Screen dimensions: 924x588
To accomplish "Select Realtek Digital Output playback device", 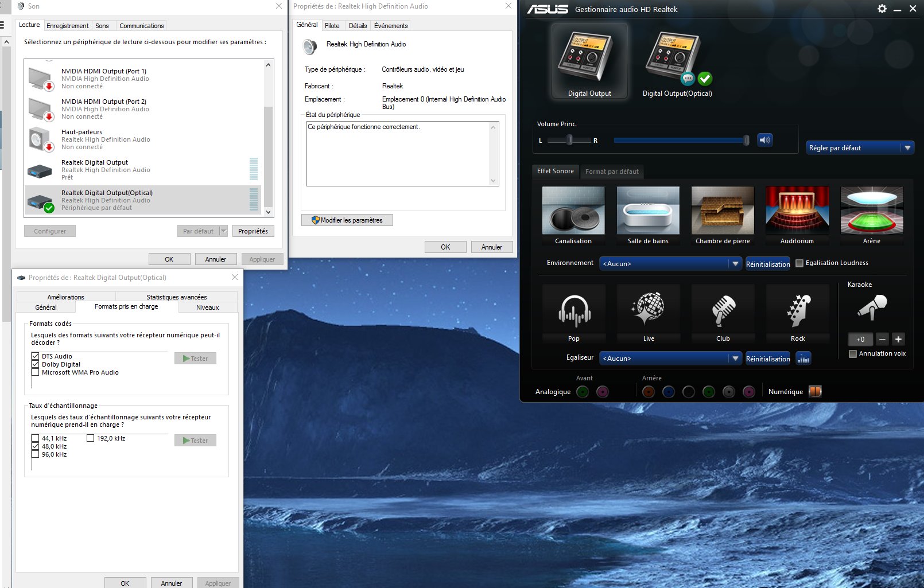I will (x=143, y=170).
